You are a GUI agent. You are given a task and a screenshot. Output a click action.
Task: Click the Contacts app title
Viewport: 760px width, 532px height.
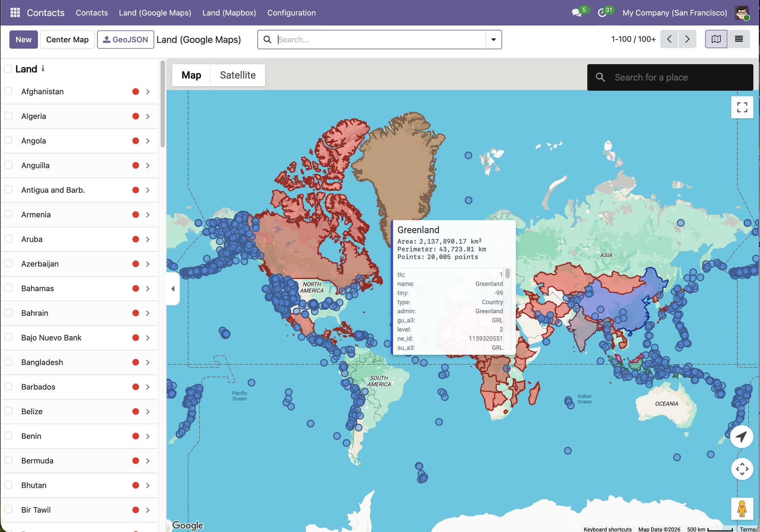[x=46, y=13]
